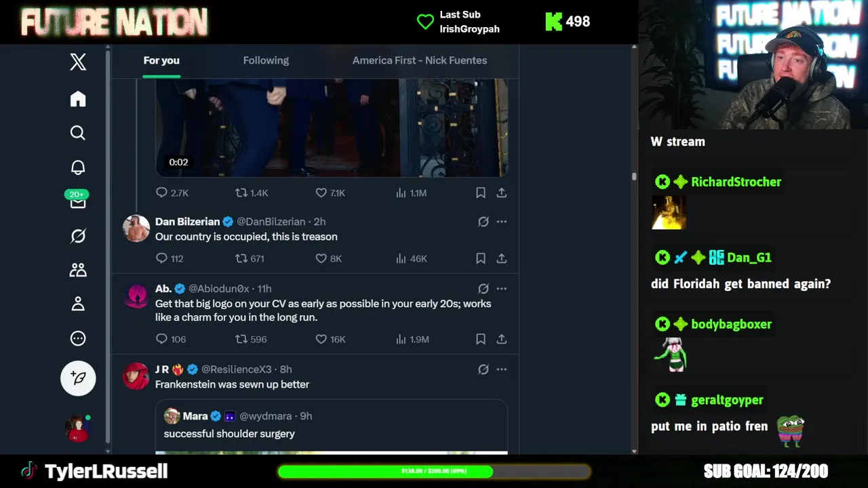Open more options on Ab.'s post
Image resolution: width=868 pixels, height=488 pixels.
[502, 289]
